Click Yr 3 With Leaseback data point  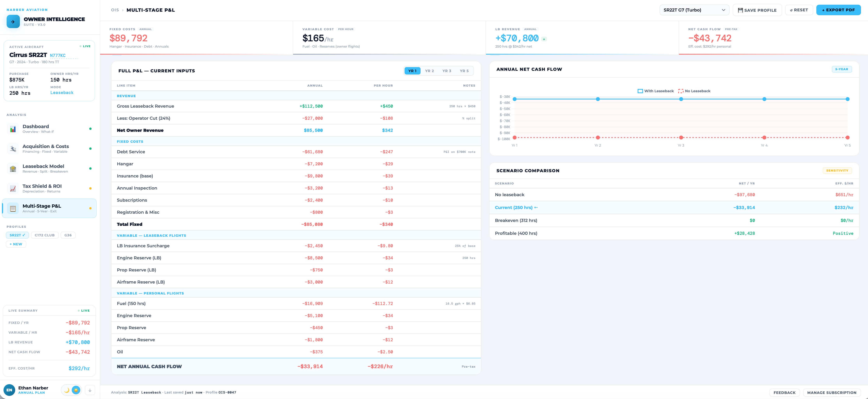(x=681, y=99)
